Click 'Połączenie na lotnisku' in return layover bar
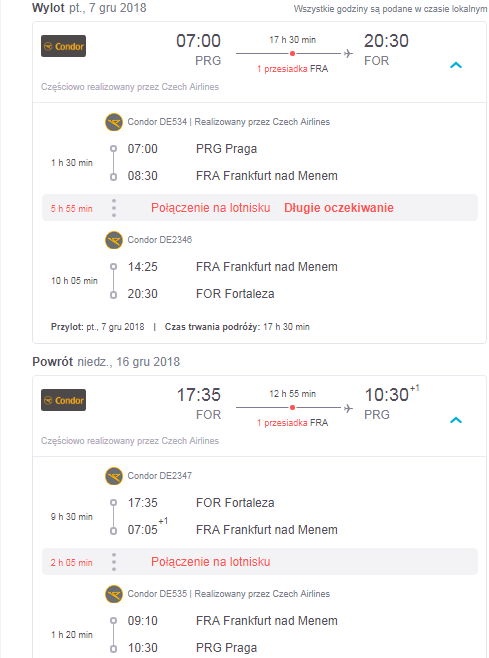 click(x=211, y=562)
